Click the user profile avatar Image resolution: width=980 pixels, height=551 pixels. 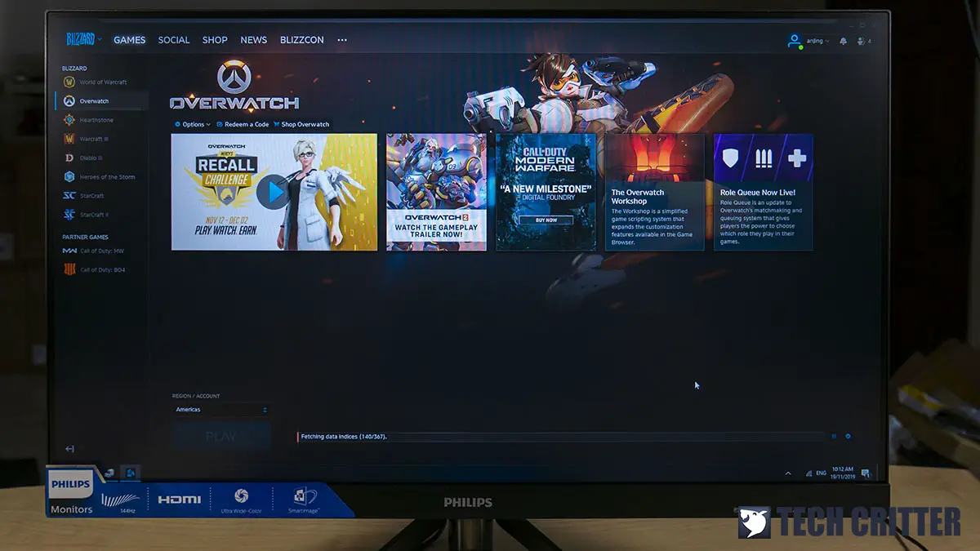click(x=794, y=41)
